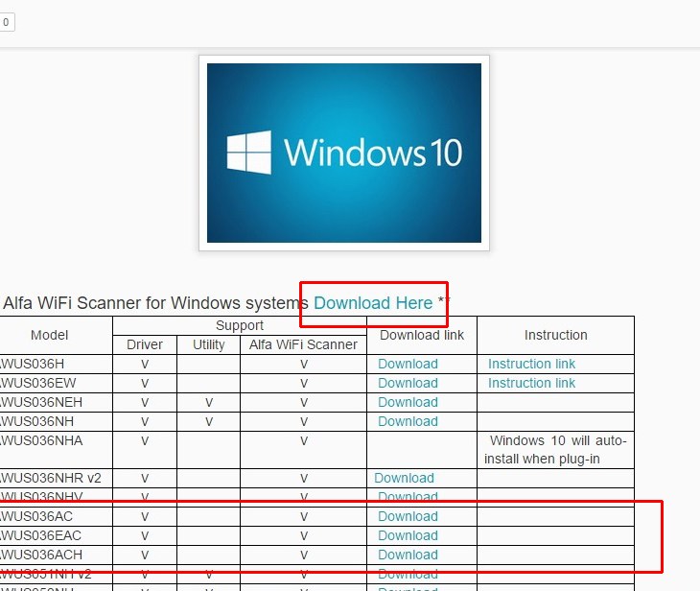Click the 'Alfa WiFi Scanner' column header
The image size is (700, 591).
click(x=303, y=344)
